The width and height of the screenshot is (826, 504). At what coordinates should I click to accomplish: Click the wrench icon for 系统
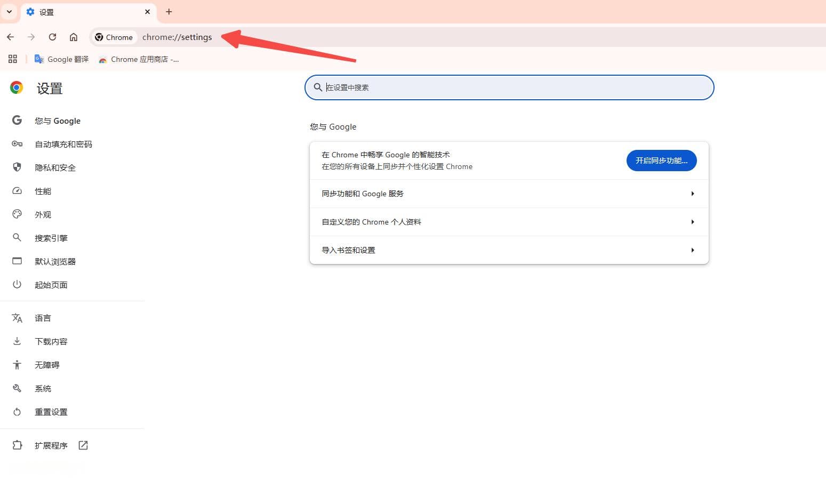point(17,388)
